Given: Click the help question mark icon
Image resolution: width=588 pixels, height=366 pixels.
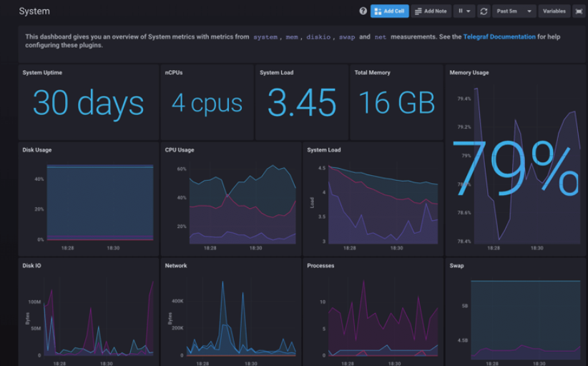Looking at the screenshot, I should click(363, 11).
